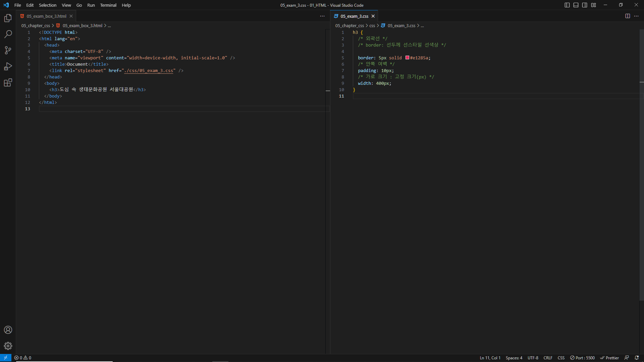Screen dimensions: 644x362
Task: Open the Run and Debug view
Action: (8, 66)
